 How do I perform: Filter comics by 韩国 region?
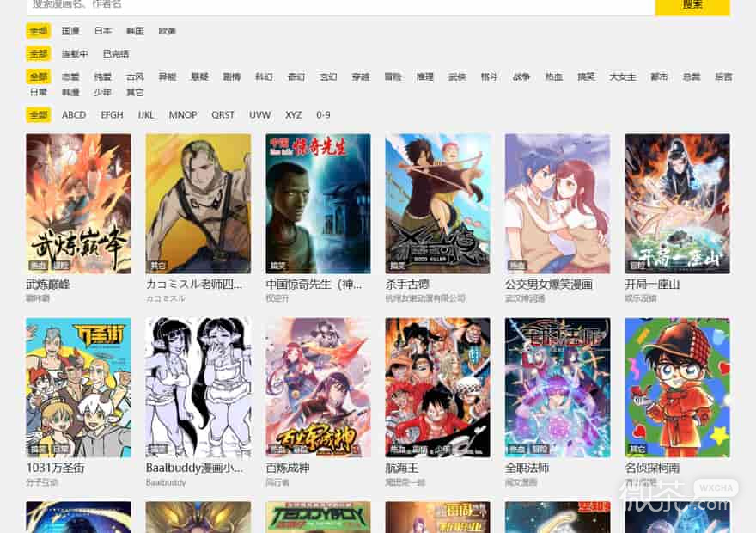tap(135, 31)
